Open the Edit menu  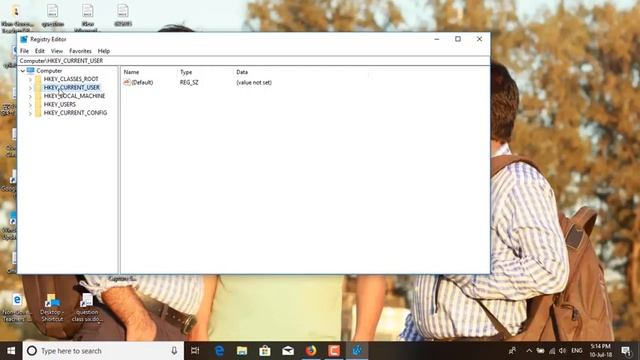click(x=40, y=51)
